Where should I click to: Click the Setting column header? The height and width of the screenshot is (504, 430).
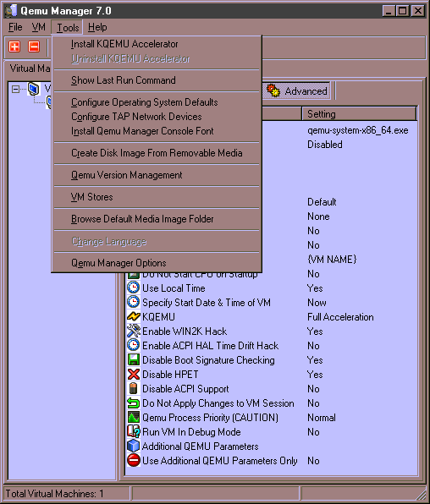pyautogui.click(x=359, y=114)
